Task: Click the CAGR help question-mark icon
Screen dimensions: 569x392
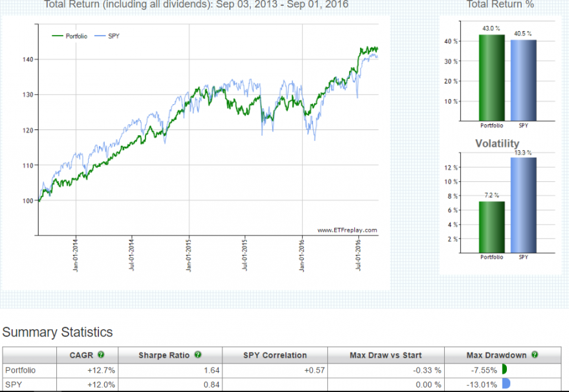Action: tap(101, 354)
